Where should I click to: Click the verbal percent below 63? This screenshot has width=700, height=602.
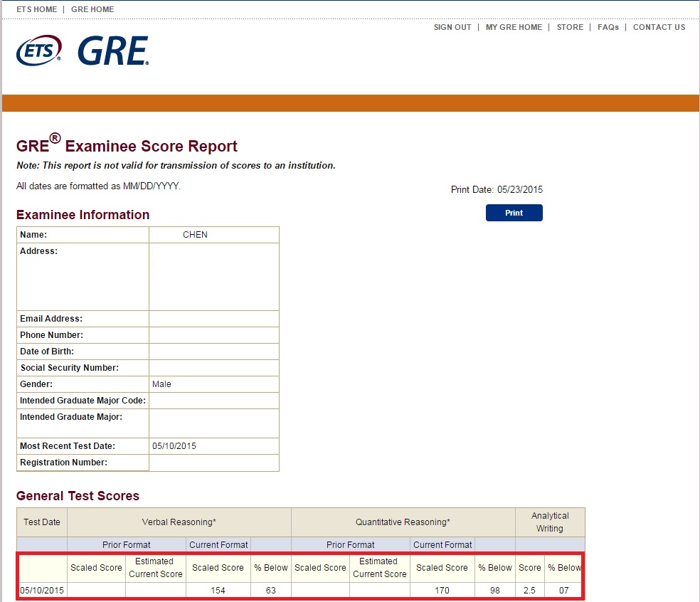tap(271, 591)
